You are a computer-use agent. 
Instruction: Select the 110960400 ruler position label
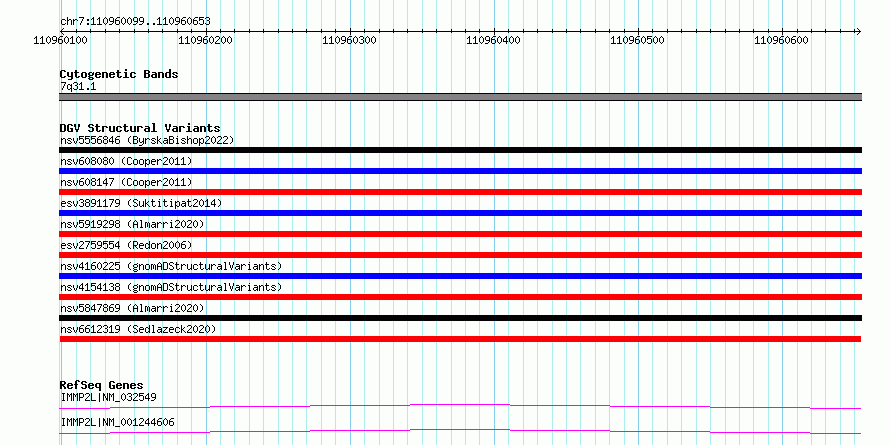click(494, 41)
